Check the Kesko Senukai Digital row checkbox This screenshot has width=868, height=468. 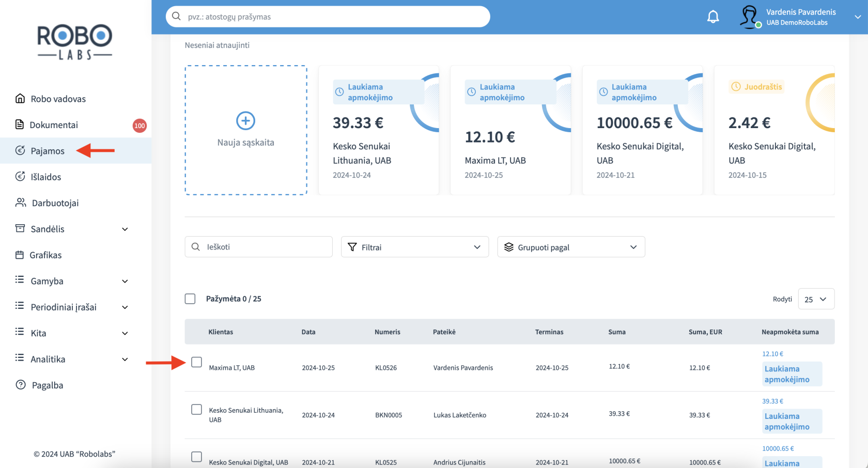pyautogui.click(x=197, y=457)
